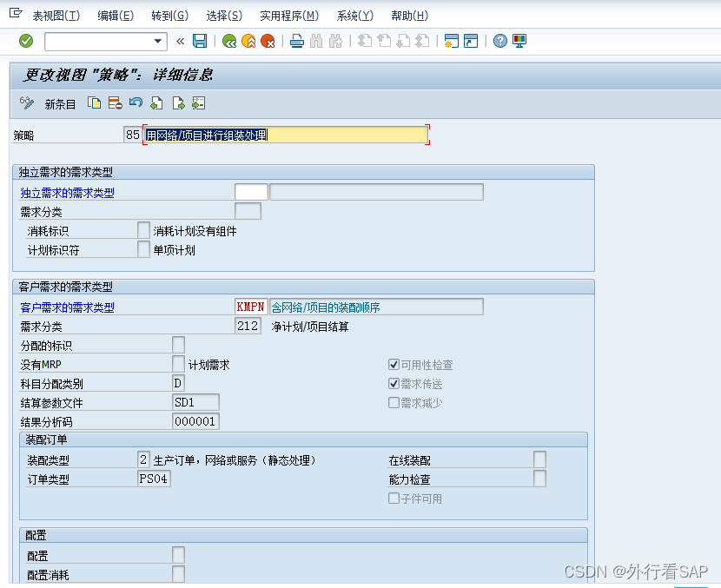
Task: Click the green checkmark Enter icon
Action: pyautogui.click(x=26, y=41)
